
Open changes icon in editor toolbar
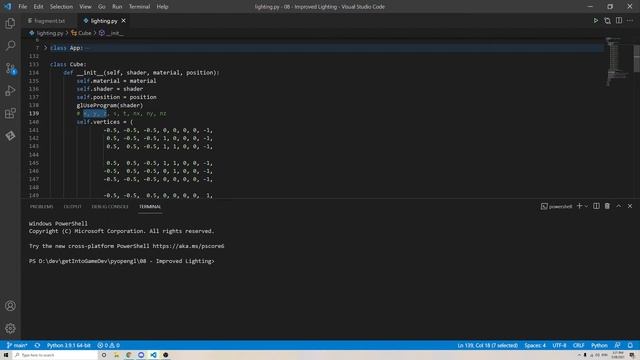pos(607,20)
